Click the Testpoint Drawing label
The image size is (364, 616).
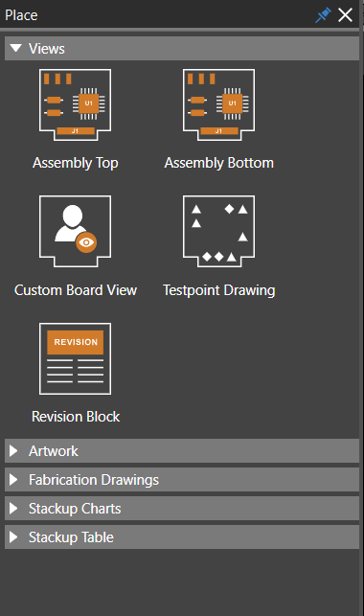[219, 290]
